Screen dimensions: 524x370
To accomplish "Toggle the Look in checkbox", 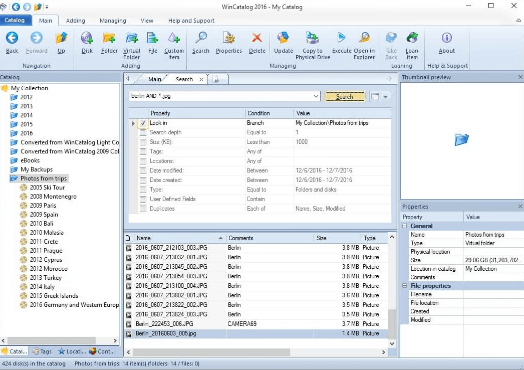I will (x=143, y=123).
